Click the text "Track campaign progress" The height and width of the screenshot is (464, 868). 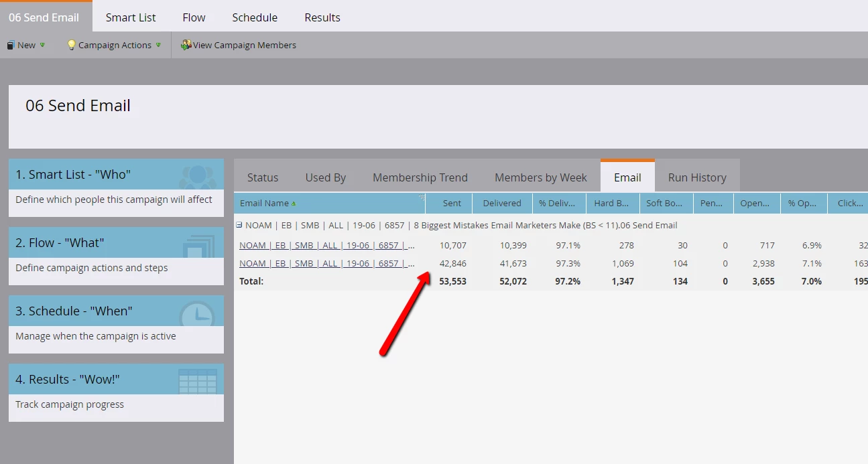[x=70, y=404]
